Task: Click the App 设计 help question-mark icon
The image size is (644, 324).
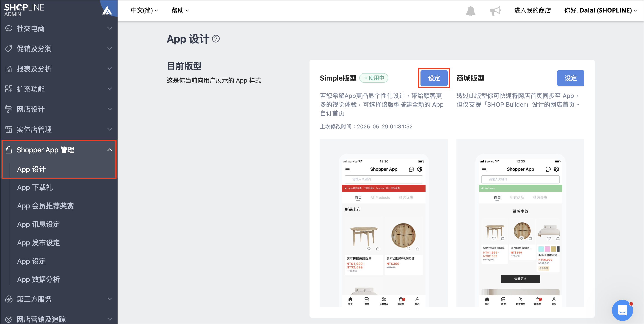Action: [216, 39]
